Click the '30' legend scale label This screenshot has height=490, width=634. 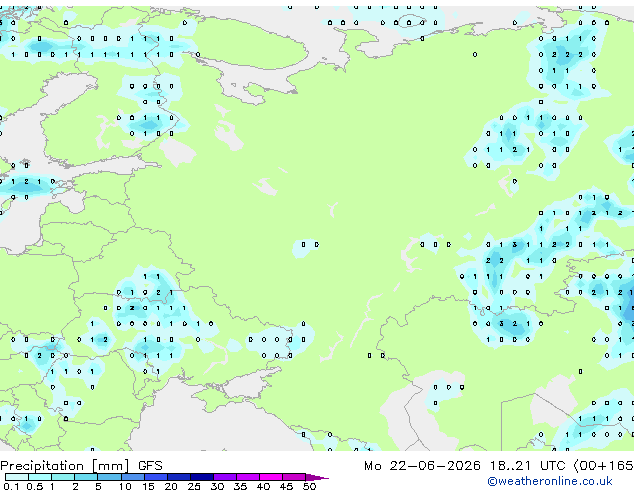pos(217,486)
